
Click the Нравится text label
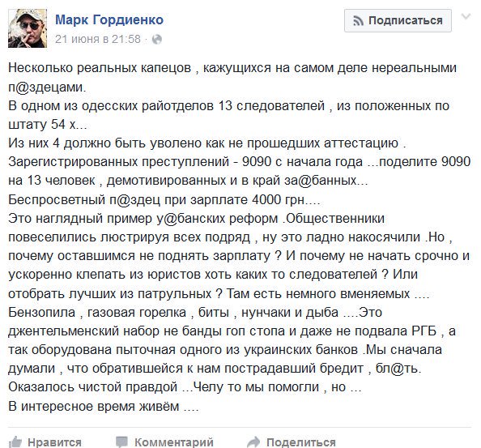(54, 442)
